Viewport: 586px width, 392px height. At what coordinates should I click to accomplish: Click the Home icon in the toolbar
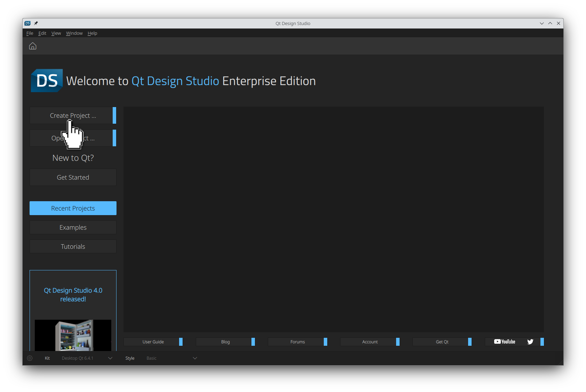click(32, 46)
